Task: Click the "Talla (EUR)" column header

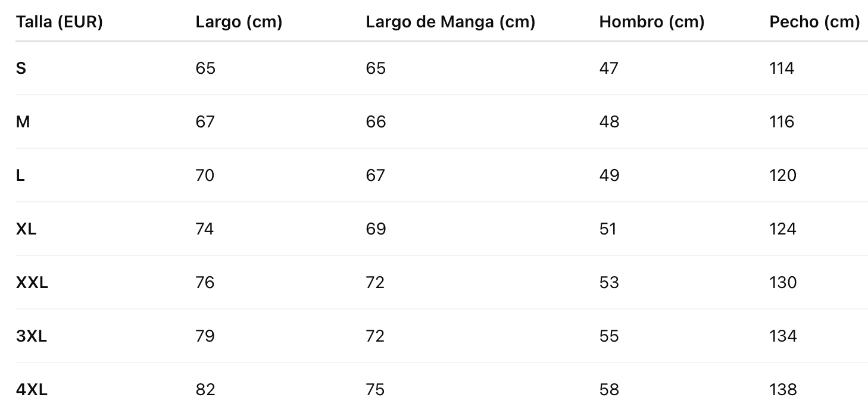Action: click(x=60, y=22)
